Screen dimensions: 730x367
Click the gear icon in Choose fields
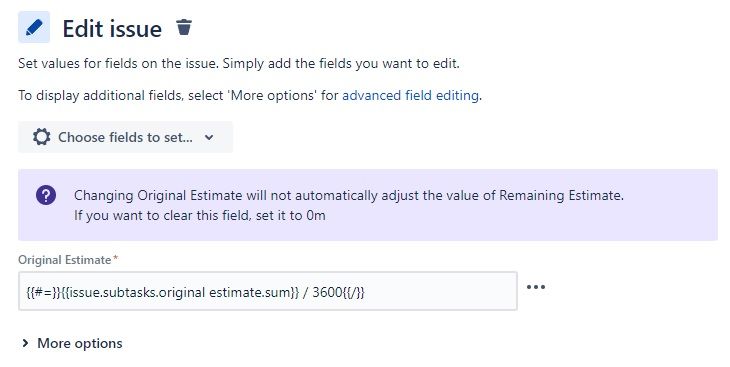[41, 137]
